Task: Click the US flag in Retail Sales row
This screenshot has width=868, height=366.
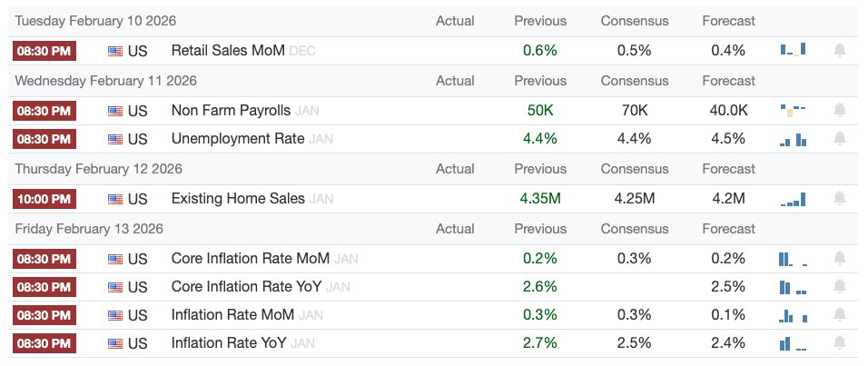Action: (x=115, y=50)
